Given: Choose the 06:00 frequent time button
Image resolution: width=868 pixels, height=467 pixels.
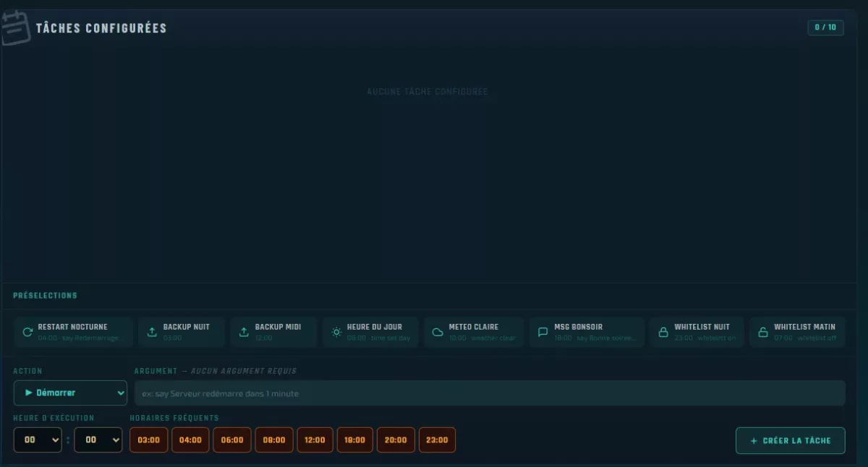Looking at the screenshot, I should tap(232, 440).
